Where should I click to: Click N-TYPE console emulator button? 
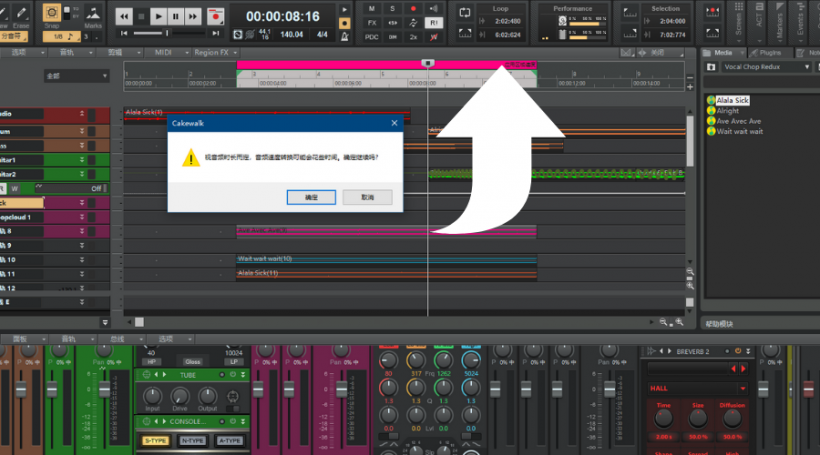(x=192, y=441)
